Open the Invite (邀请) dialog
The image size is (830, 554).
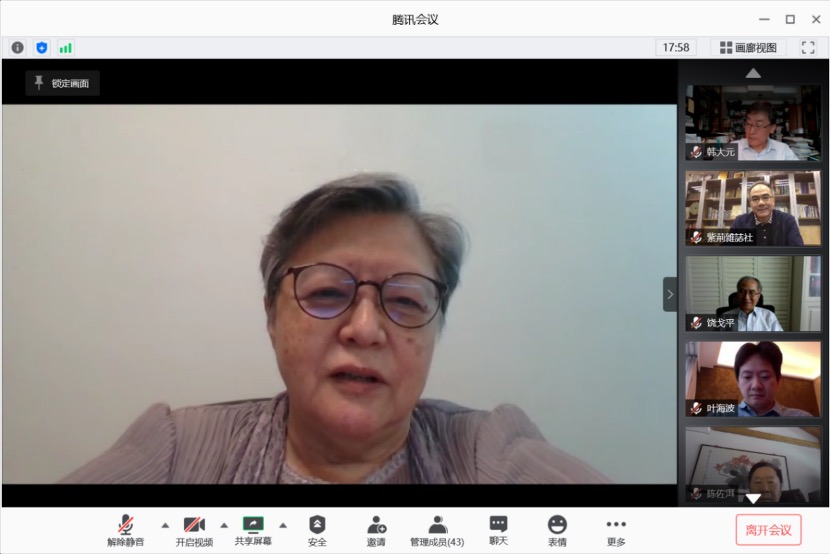(376, 530)
